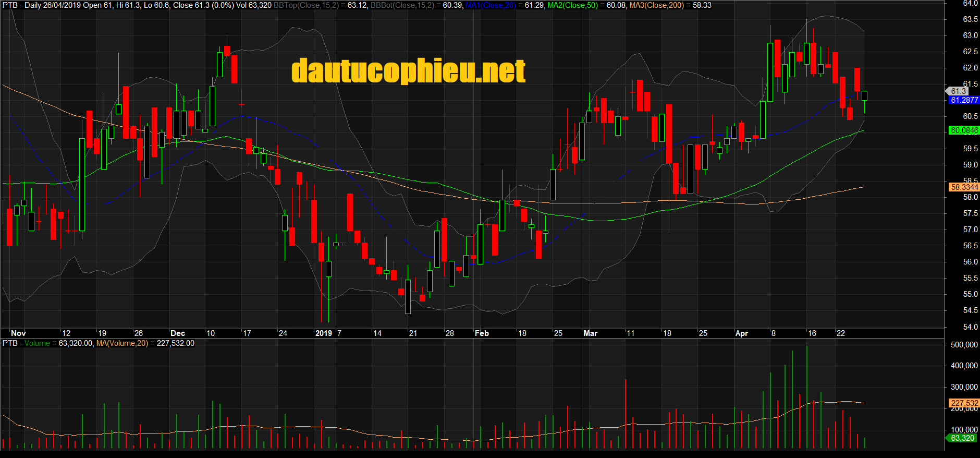The image size is (980, 458).
Task: Click the last green candlestick at 61.3
Action: [x=864, y=95]
